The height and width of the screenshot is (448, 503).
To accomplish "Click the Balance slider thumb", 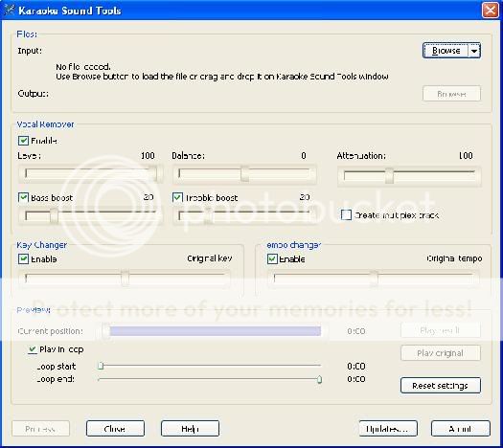I will click(x=244, y=173).
